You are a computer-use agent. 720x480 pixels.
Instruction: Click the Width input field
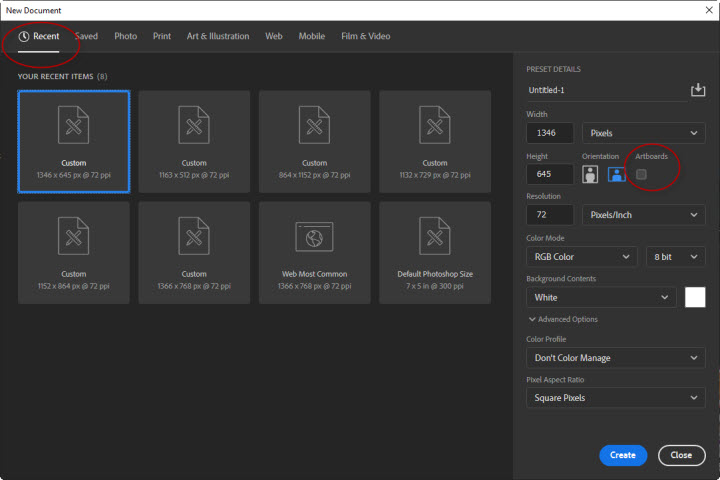pos(550,133)
